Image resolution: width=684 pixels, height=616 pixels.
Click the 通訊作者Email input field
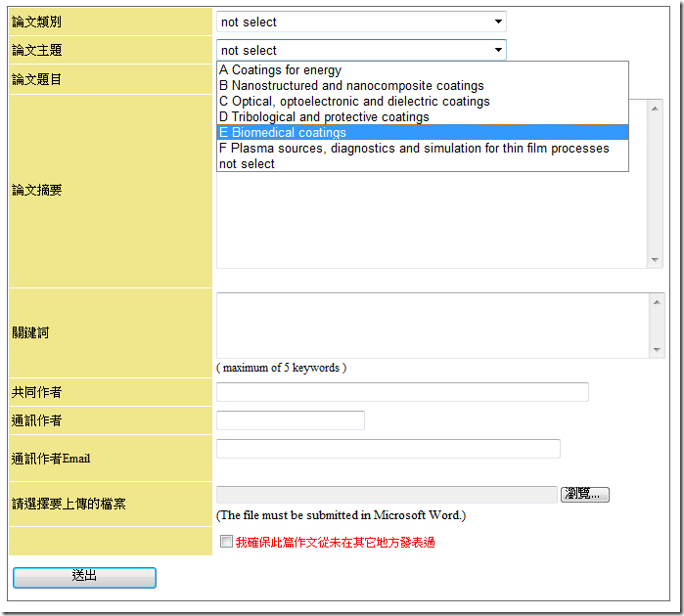pos(388,449)
